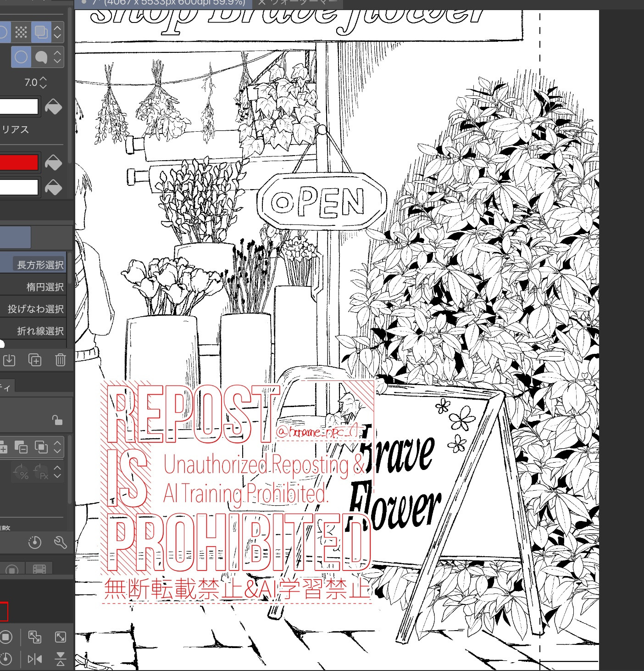The height and width of the screenshot is (671, 644).
Task: Open the stepper beside the blob shape icon
Action: (58, 57)
